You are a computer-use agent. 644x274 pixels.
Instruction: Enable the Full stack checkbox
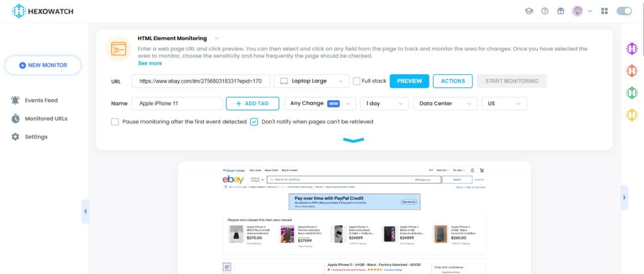357,81
